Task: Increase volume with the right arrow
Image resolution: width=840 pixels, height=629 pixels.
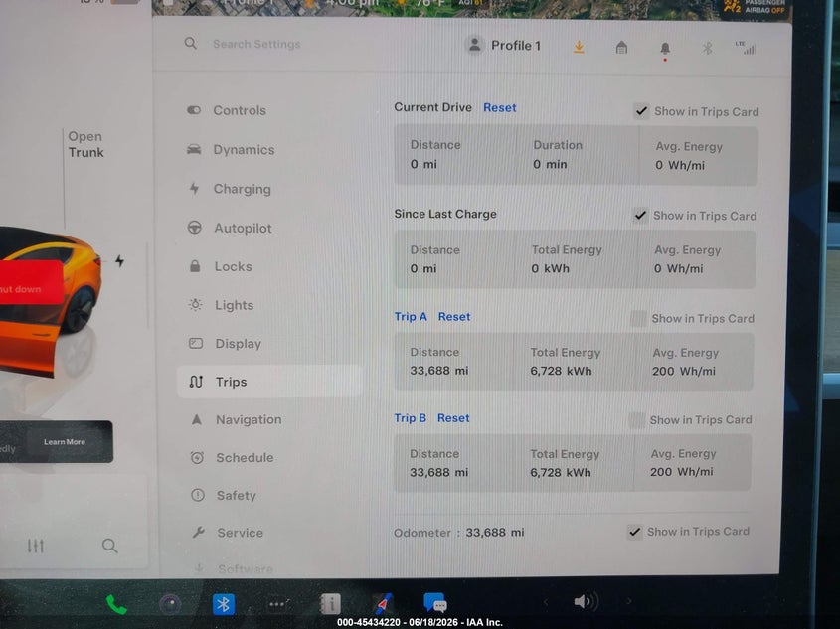Action: 629,602
